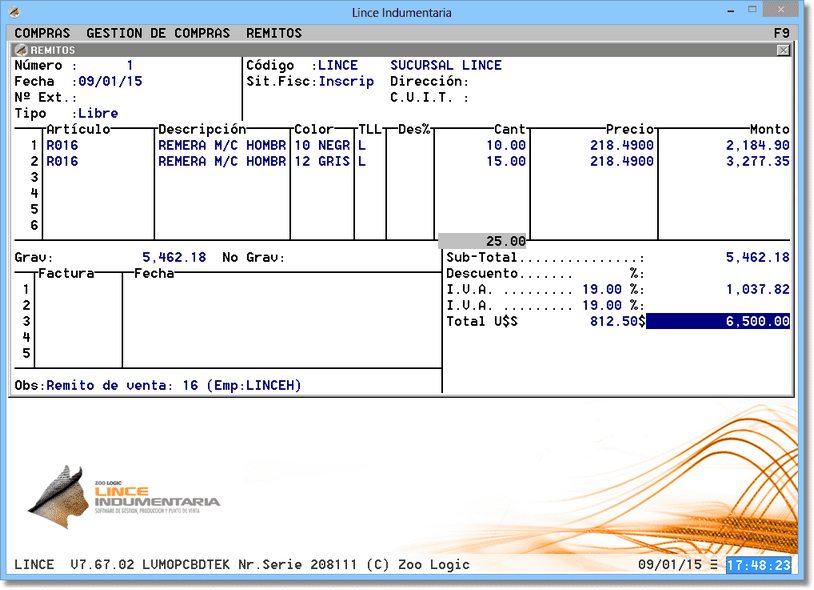Screen dimensions: 814x590
Task: Select the Tipo value Libre
Action: pos(98,114)
